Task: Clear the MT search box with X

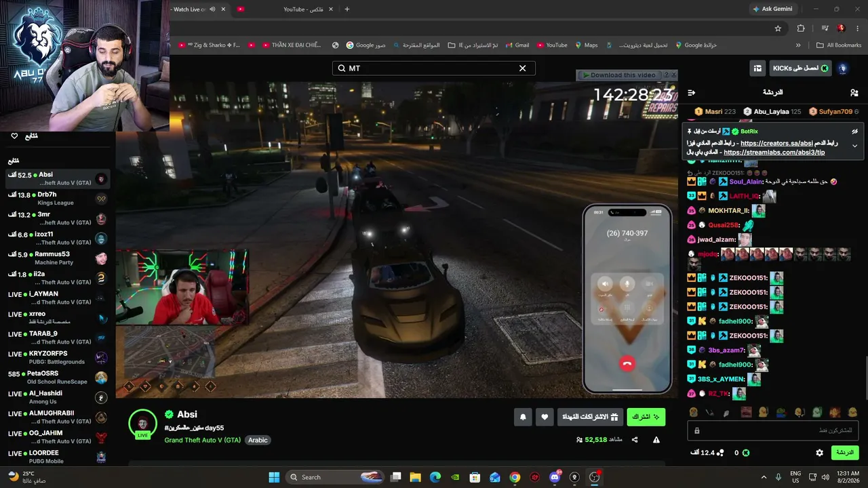Action: [522, 68]
